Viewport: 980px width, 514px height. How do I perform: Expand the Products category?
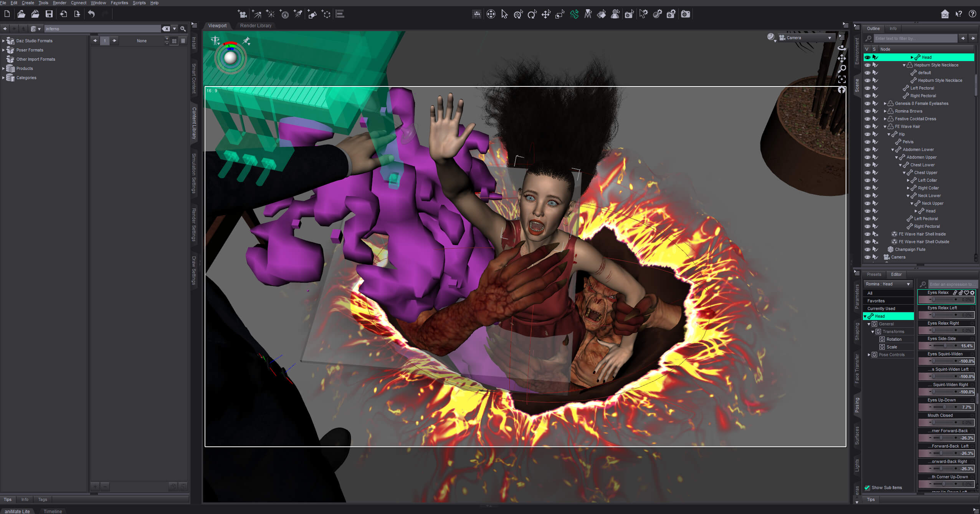(3, 68)
